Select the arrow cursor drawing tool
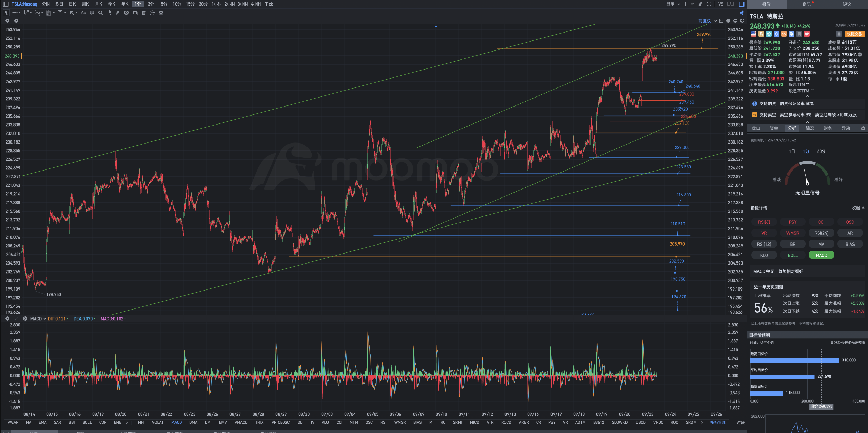 pyautogui.click(x=6, y=13)
